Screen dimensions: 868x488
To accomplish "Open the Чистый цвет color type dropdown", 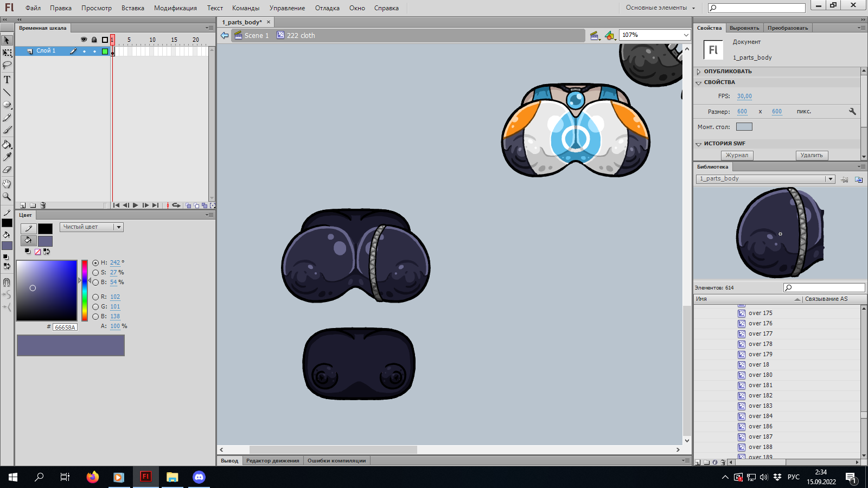I will point(92,227).
